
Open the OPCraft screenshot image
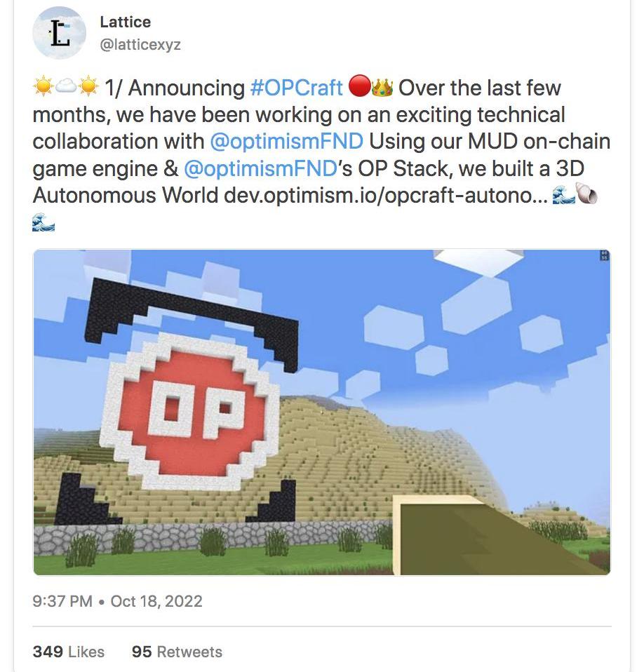(x=322, y=412)
